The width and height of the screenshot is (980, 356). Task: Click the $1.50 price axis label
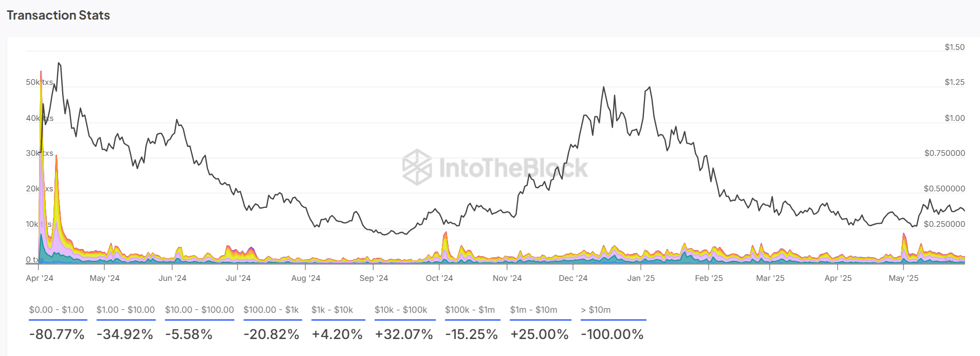click(954, 47)
